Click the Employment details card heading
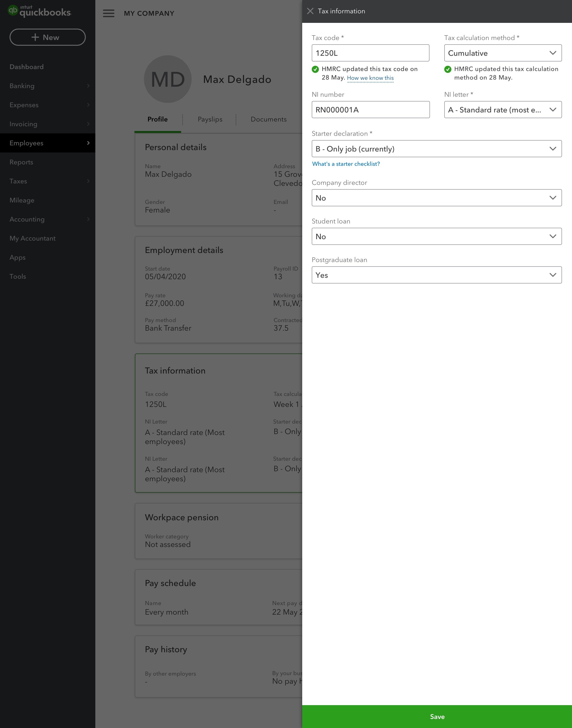572x728 pixels. point(184,250)
